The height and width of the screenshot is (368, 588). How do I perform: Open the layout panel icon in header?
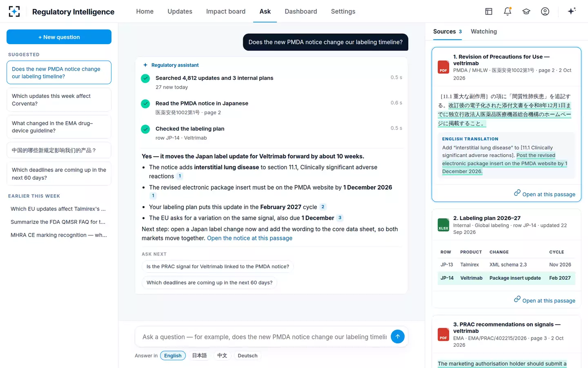489,11
